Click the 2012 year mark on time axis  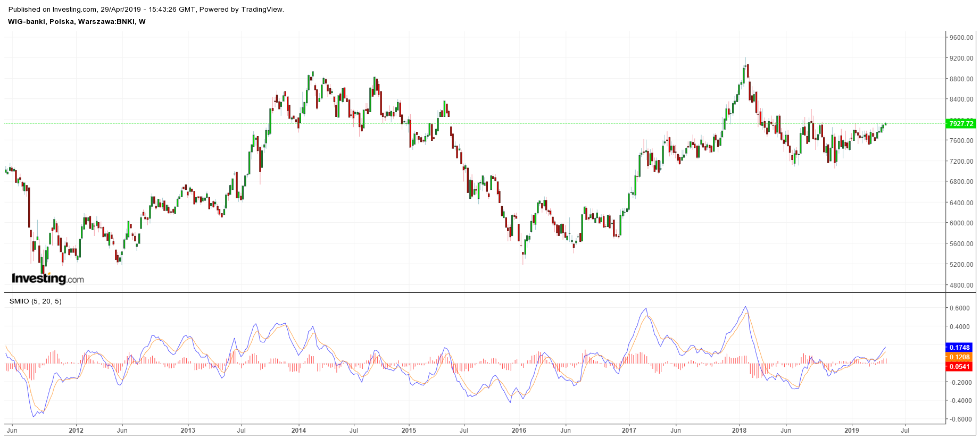pos(76,431)
